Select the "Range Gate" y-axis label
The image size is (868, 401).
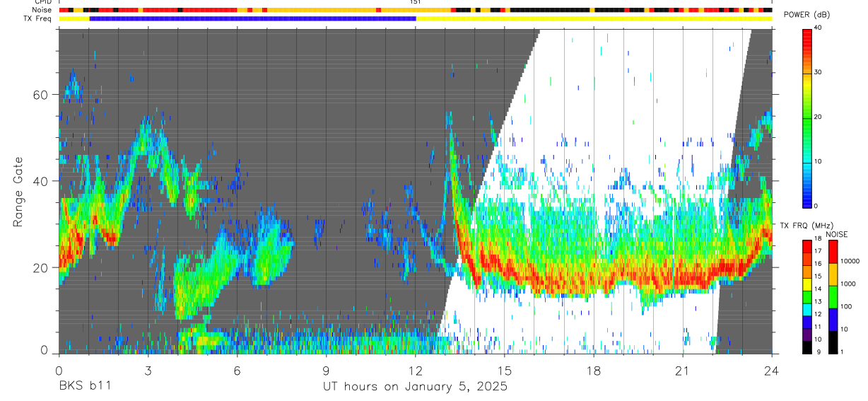coord(18,192)
